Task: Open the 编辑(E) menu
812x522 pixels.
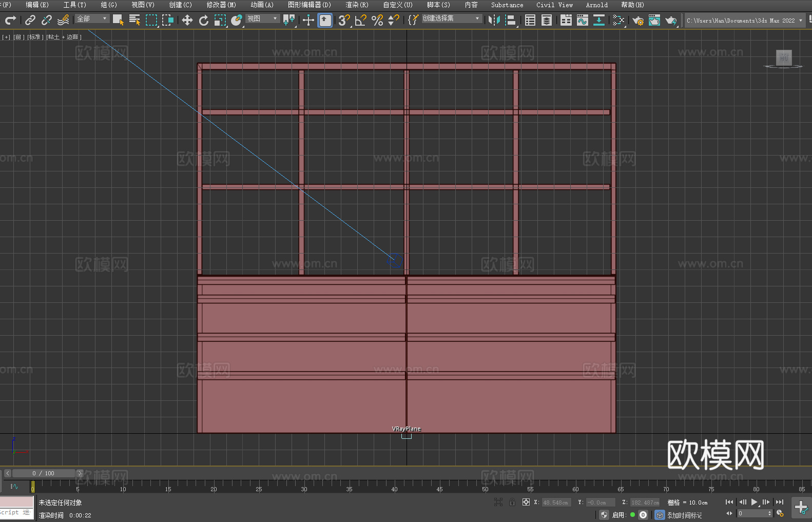Action: coord(37,5)
